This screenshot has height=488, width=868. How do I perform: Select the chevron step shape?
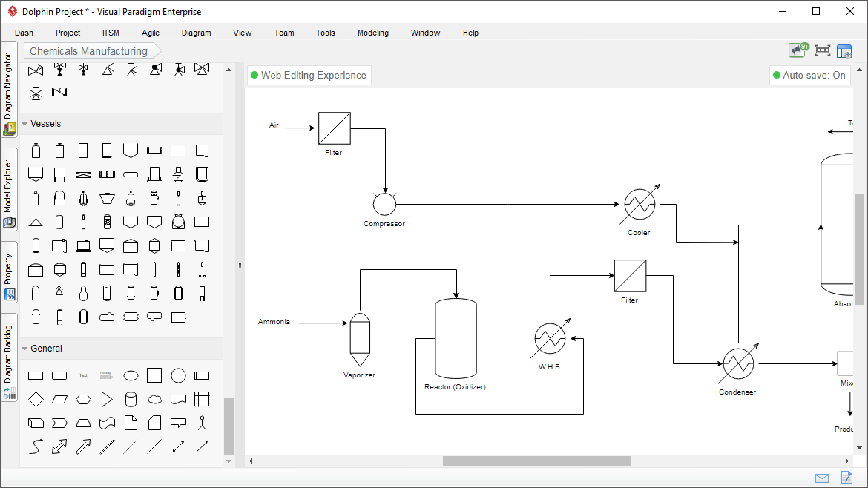pyautogui.click(x=59, y=423)
